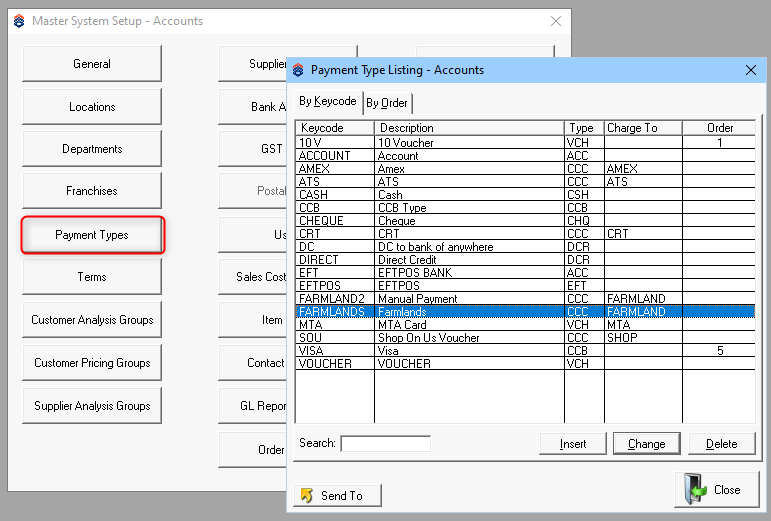Viewport: 771px width, 521px height.
Task: Click the Payment Type Listing title icon
Action: point(298,70)
